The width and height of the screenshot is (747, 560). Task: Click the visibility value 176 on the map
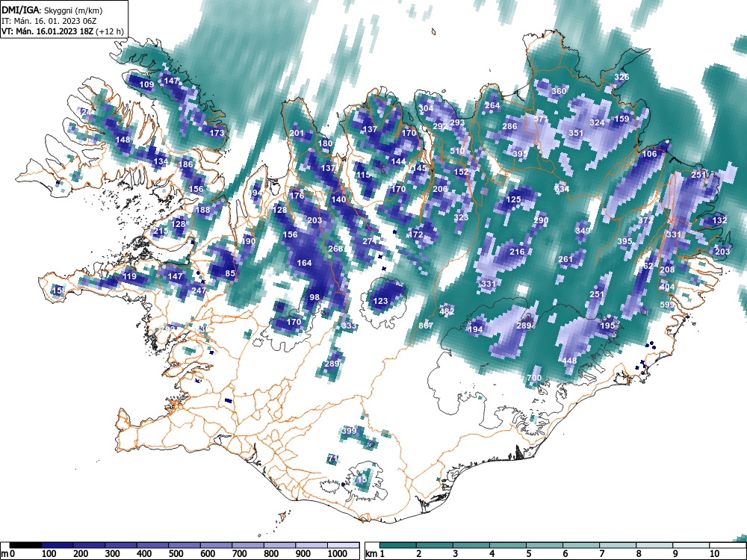297,196
